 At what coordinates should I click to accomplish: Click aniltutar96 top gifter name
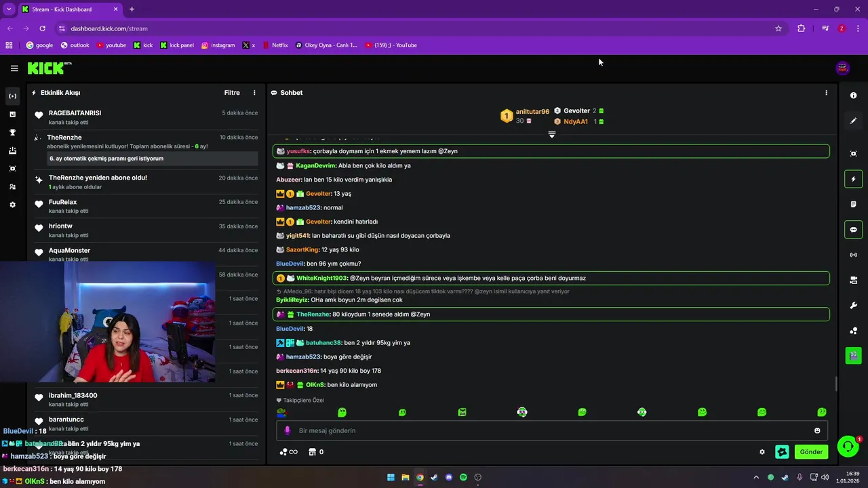(532, 112)
